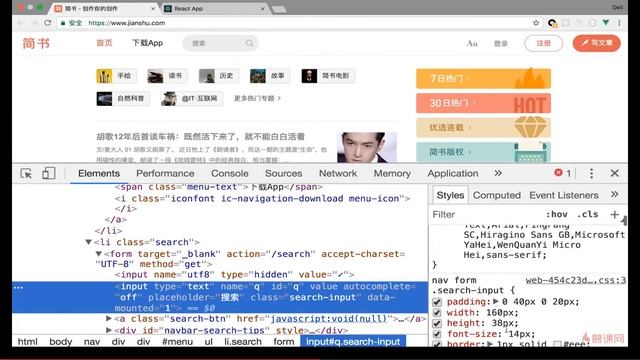Toggle :hov element state panel
The width and height of the screenshot is (640, 360).
[557, 214]
